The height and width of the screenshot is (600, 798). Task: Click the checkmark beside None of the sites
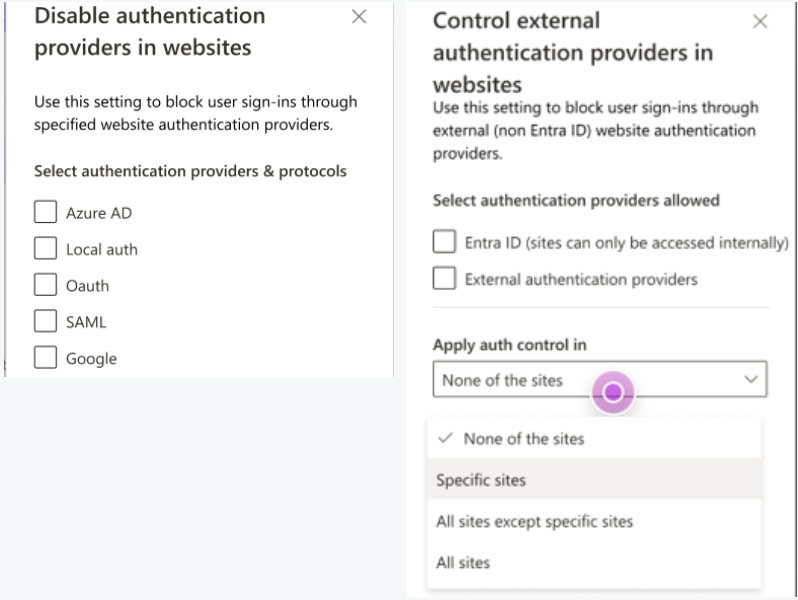tap(446, 438)
